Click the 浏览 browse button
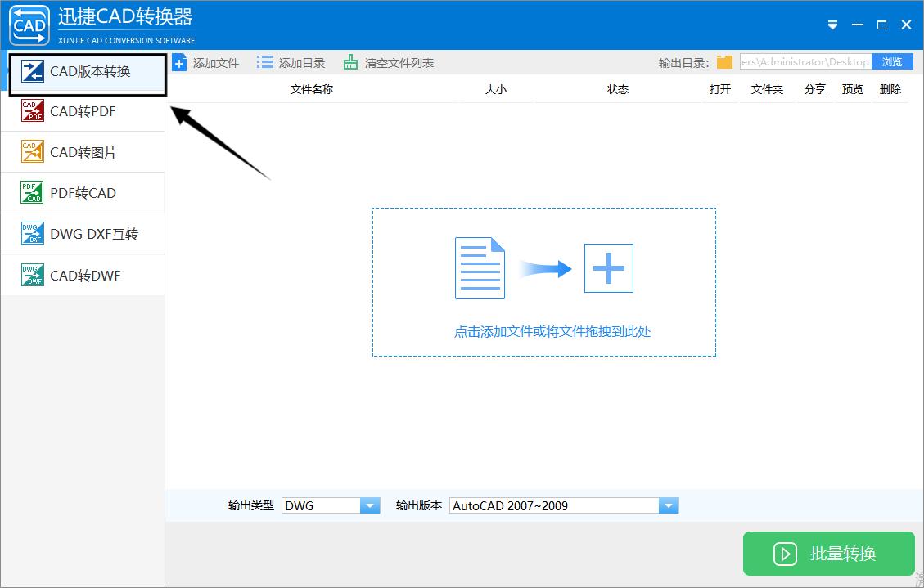924x588 pixels. 892,61
